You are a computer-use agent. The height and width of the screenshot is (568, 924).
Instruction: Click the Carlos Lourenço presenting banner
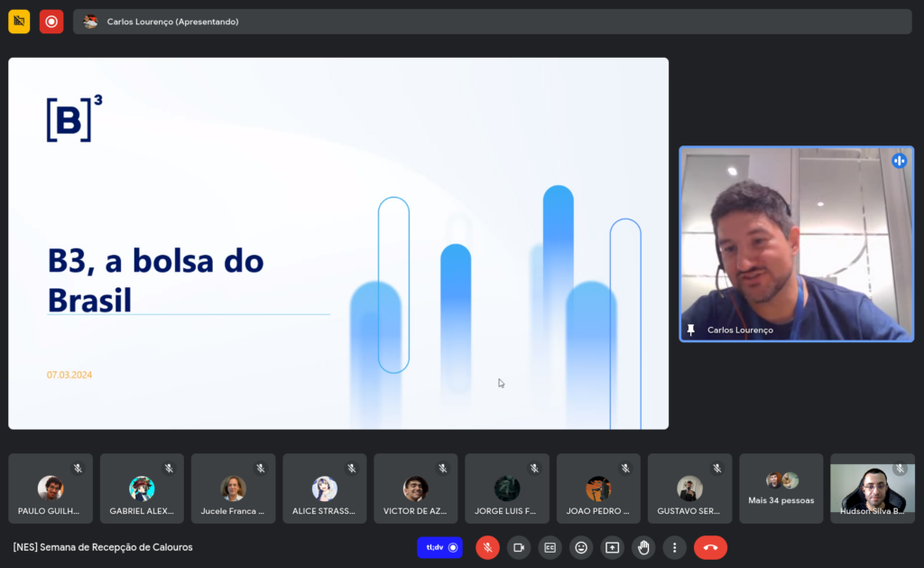click(x=492, y=22)
